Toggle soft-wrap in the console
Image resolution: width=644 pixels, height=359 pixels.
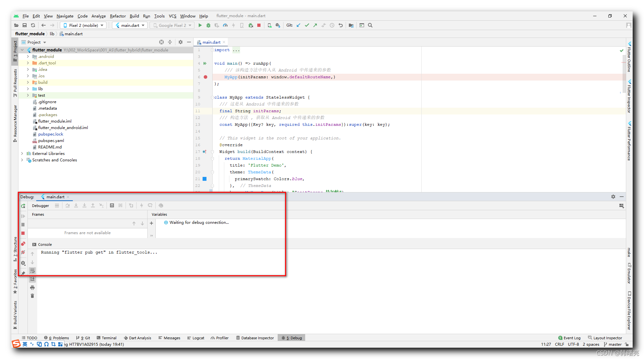32,271
